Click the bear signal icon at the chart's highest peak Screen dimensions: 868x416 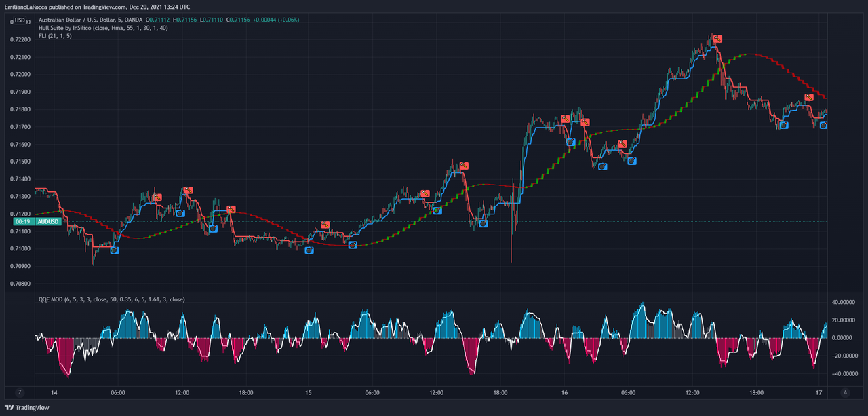point(717,39)
